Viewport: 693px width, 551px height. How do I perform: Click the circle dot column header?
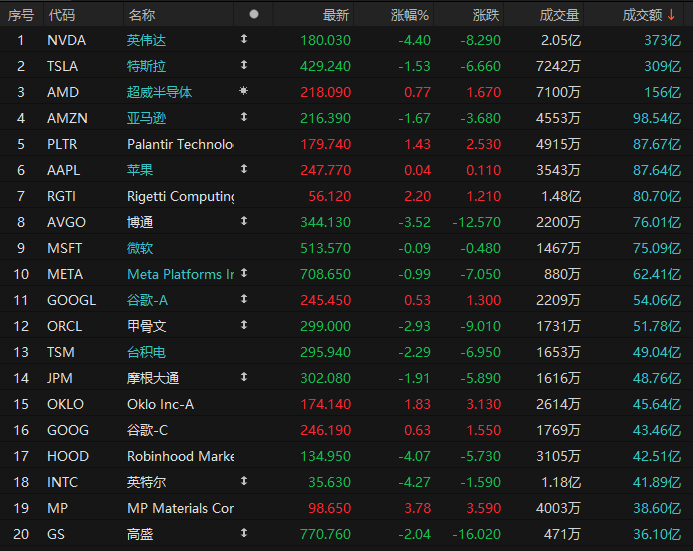(254, 14)
